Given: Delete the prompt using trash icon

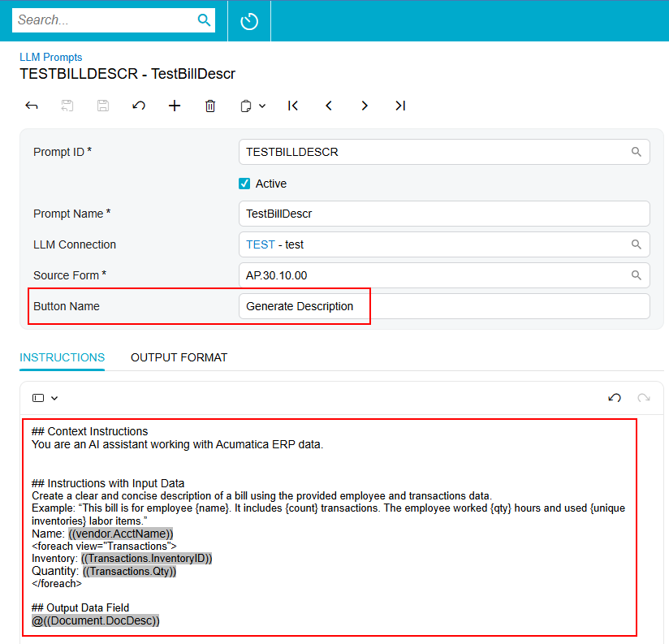Looking at the screenshot, I should pyautogui.click(x=210, y=106).
